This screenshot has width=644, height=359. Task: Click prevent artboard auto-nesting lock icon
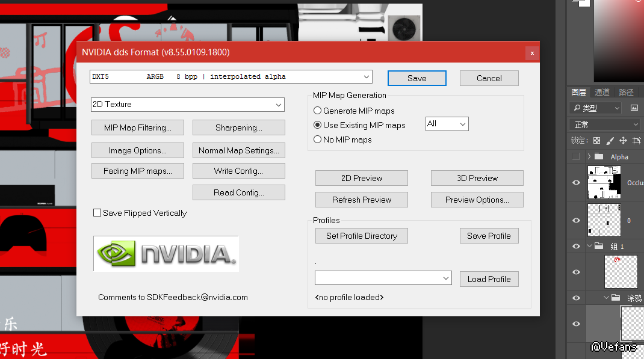pos(637,141)
